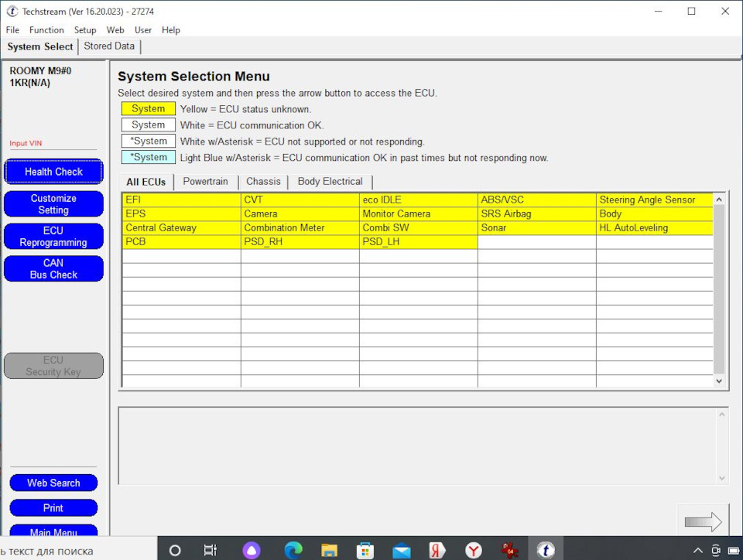Open Microsoft Edge from taskbar
This screenshot has width=743, height=560.
click(x=293, y=550)
